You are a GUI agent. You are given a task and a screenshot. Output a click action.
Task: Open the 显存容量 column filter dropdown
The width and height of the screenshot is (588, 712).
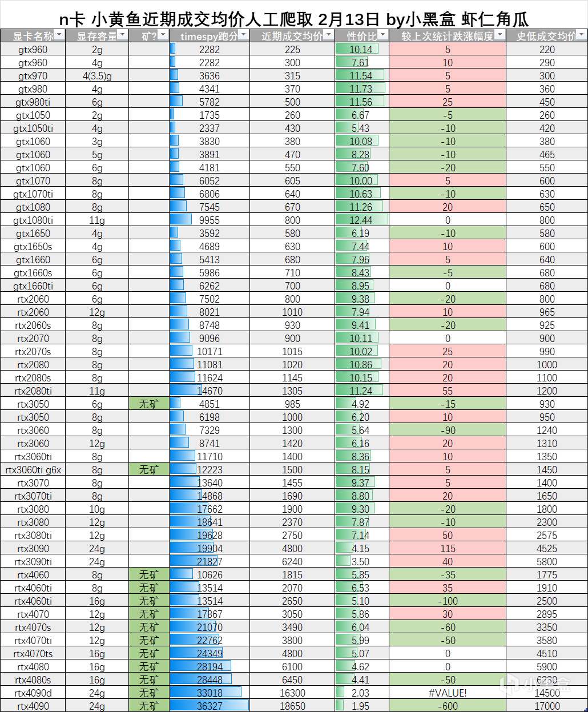[122, 36]
